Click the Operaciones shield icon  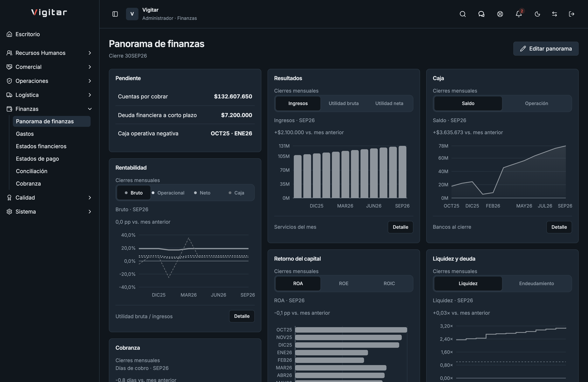[x=9, y=81]
